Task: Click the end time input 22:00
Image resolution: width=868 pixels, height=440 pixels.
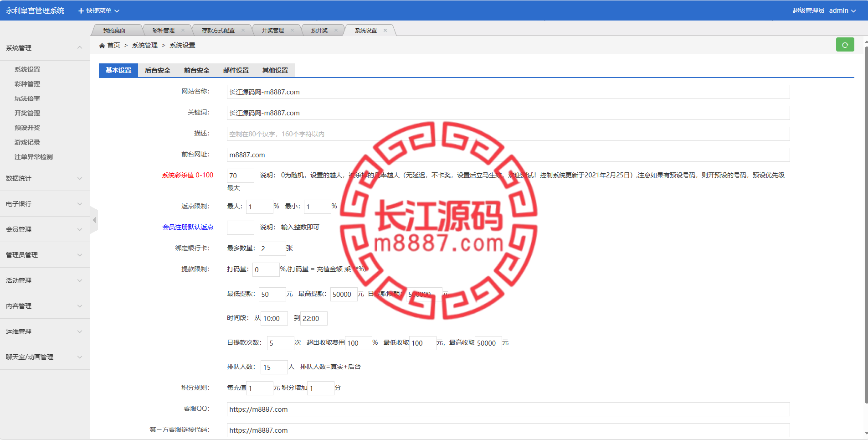Action: pos(313,318)
